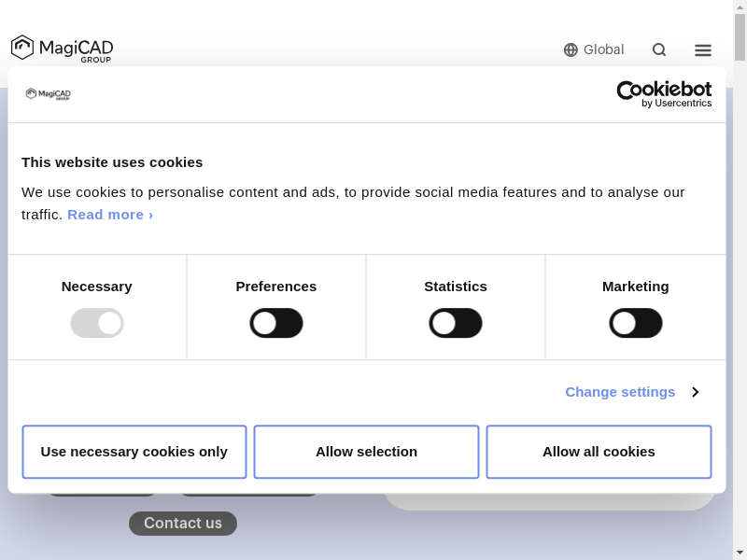The height and width of the screenshot is (560, 747).
Task: Enable the Preferences cookies toggle
Action: click(276, 323)
